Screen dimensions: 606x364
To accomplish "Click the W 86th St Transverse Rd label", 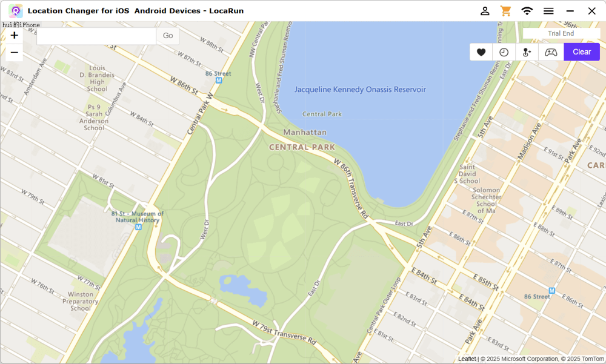I will [x=351, y=188].
